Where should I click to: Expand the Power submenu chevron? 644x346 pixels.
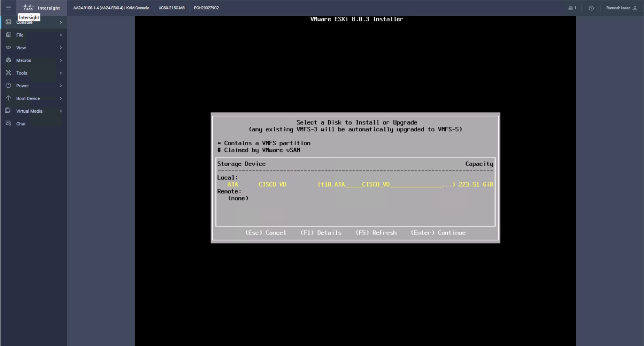(61, 86)
